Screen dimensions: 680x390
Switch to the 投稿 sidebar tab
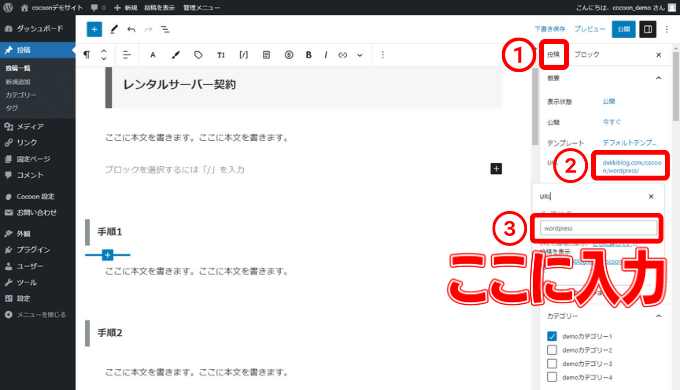tap(553, 54)
